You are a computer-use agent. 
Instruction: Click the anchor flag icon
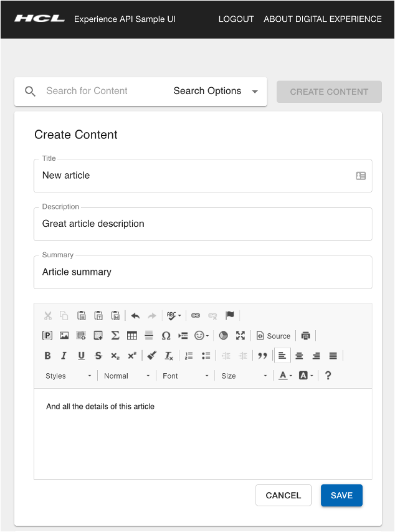230,316
